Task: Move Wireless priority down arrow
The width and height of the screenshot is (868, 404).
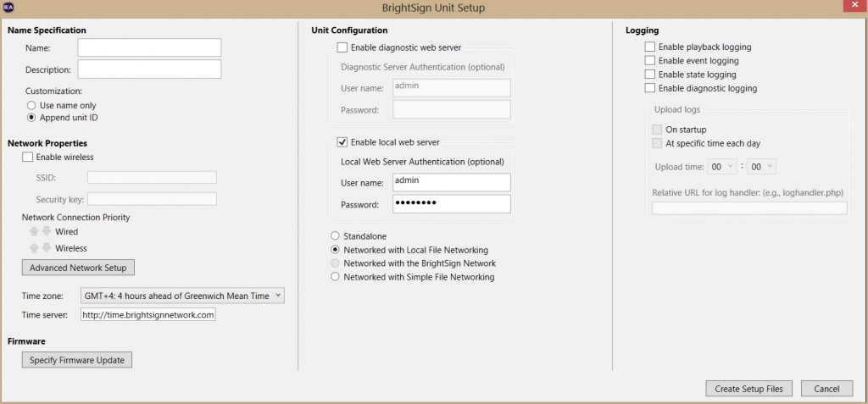Action: pos(47,248)
